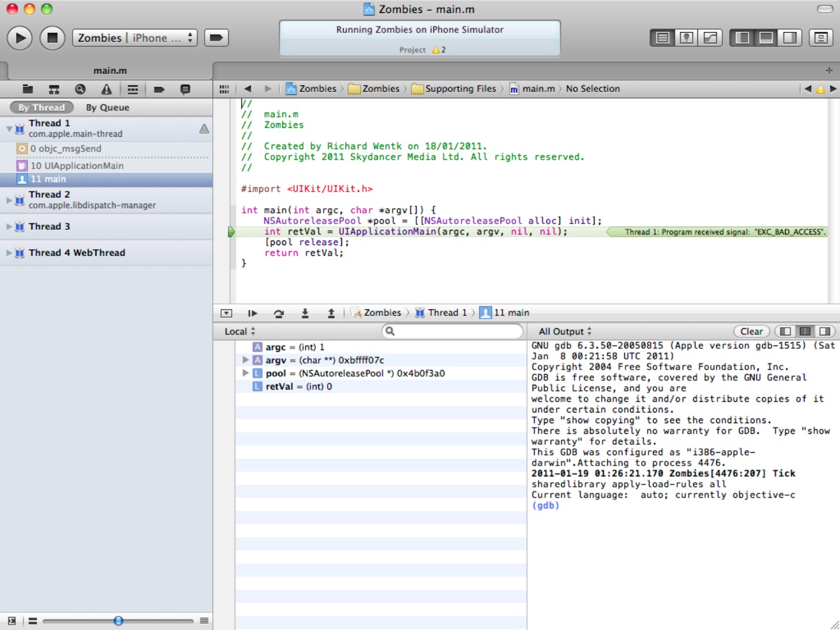Open the Organizer window
840x630 pixels.
tap(821, 38)
